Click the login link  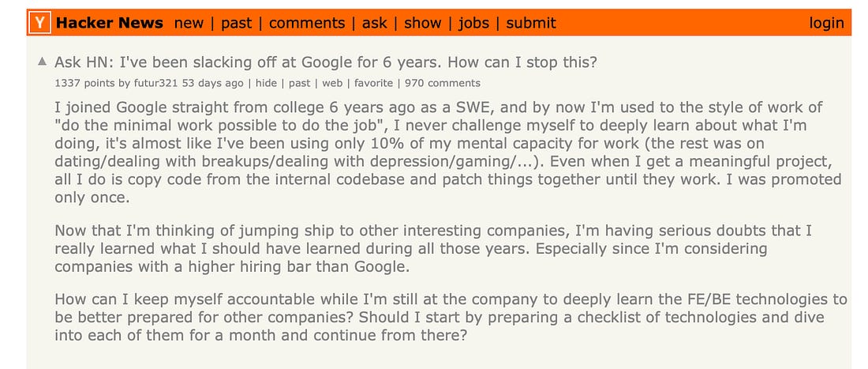click(x=826, y=23)
